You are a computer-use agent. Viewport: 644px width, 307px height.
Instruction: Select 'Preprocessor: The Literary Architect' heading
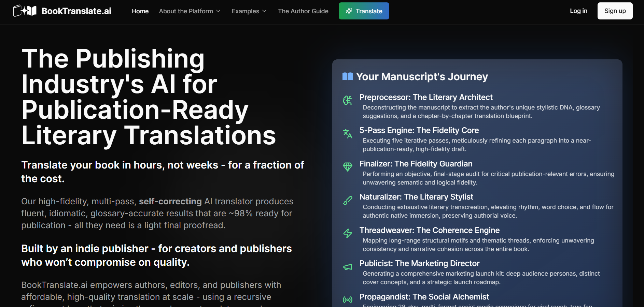(x=426, y=97)
